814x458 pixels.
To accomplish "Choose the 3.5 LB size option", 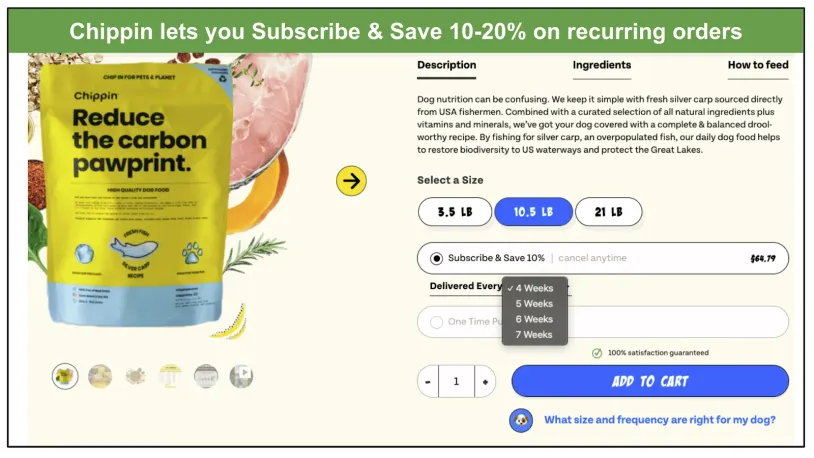I will tap(455, 212).
